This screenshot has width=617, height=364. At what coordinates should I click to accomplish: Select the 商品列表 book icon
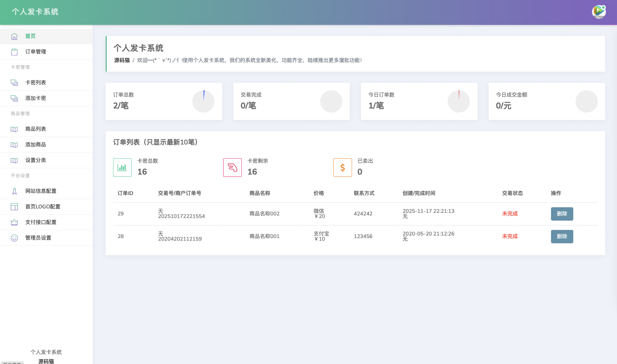(x=14, y=129)
